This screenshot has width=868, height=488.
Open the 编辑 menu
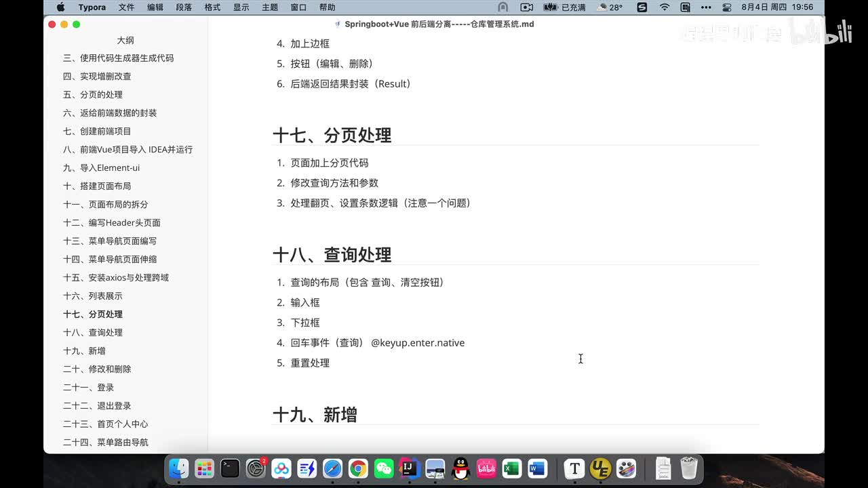[x=155, y=7]
